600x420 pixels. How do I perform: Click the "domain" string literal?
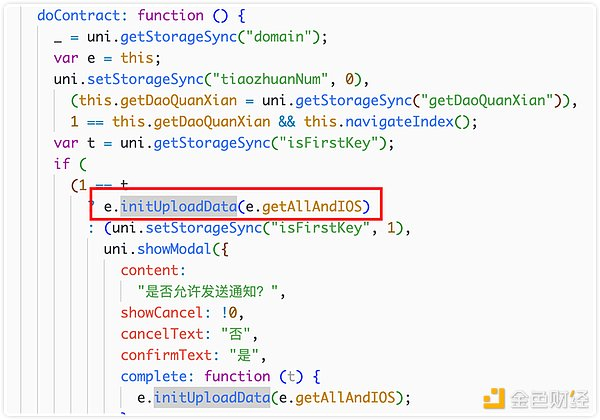click(279, 37)
